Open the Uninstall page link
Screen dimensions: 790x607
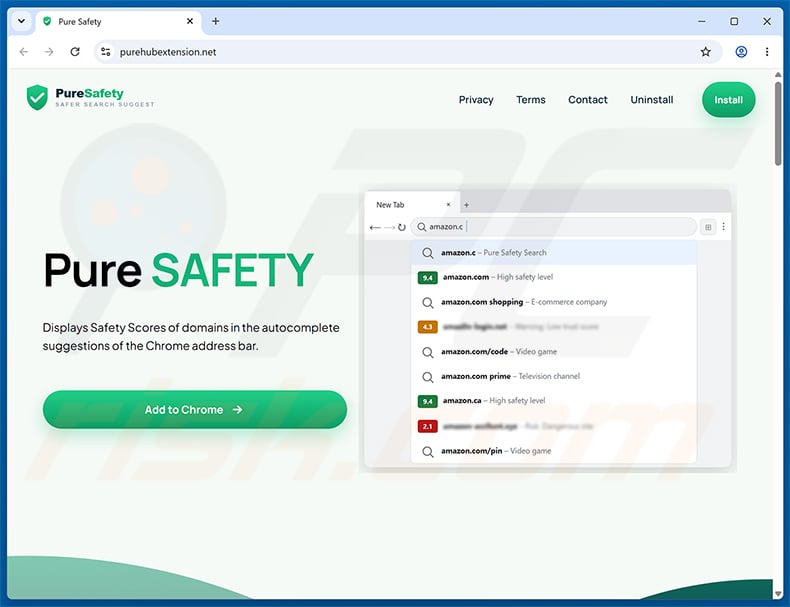(651, 100)
